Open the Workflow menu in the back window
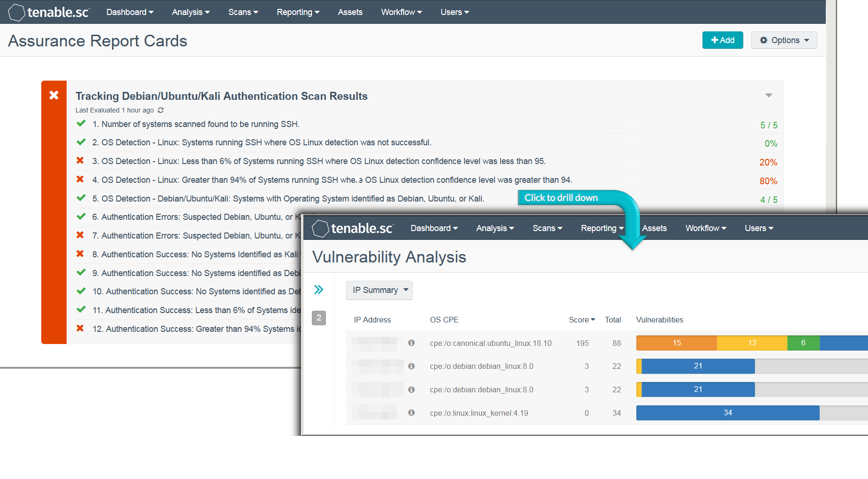Image resolution: width=868 pixels, height=479 pixels. point(402,12)
